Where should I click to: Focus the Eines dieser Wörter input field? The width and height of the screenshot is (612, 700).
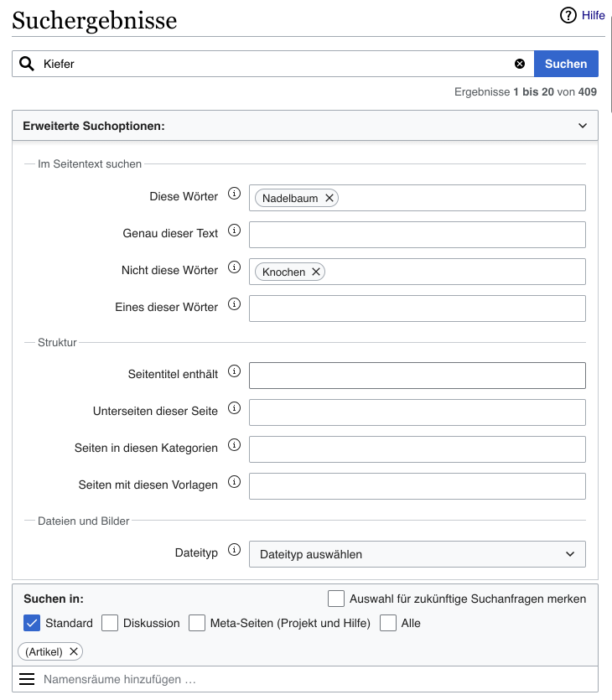(x=417, y=309)
